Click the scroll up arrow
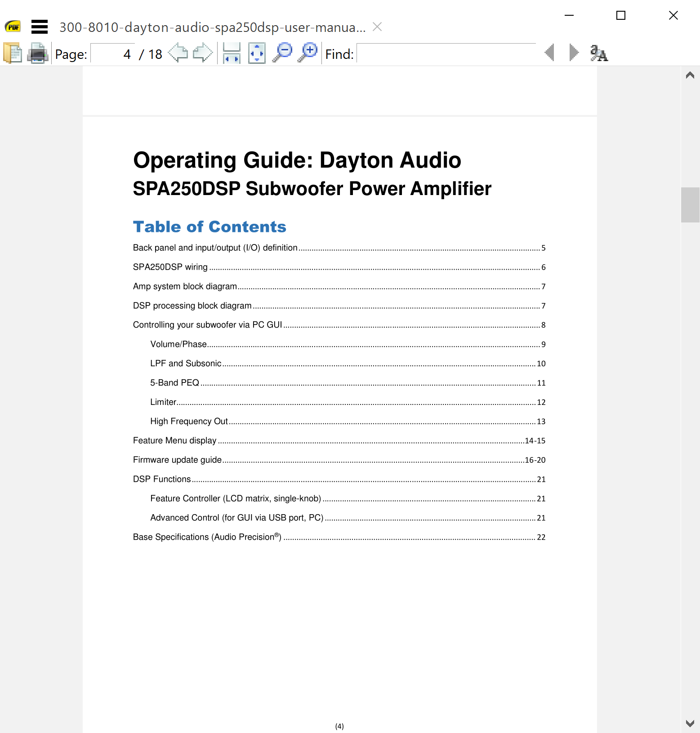The height and width of the screenshot is (733, 700). [690, 75]
